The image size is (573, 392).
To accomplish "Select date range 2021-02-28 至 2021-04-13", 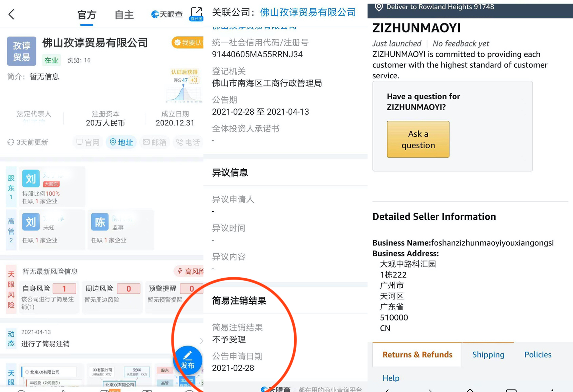I will 260,112.
